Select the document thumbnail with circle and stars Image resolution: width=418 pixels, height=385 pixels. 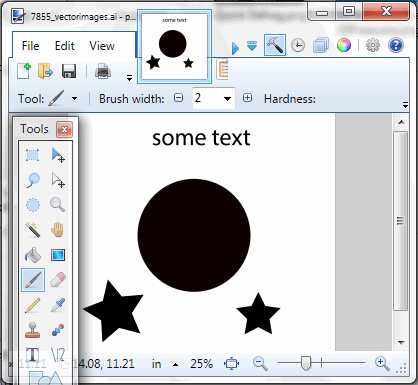174,46
